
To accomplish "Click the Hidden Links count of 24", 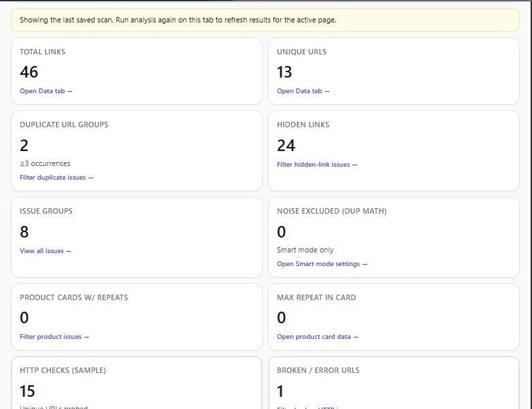I will pos(286,145).
